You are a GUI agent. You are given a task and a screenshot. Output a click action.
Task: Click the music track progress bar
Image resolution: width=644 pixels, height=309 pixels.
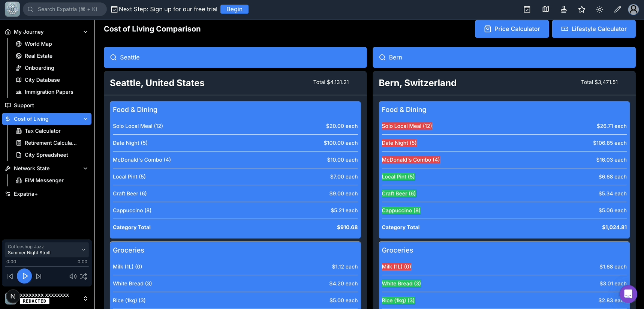[47, 267]
